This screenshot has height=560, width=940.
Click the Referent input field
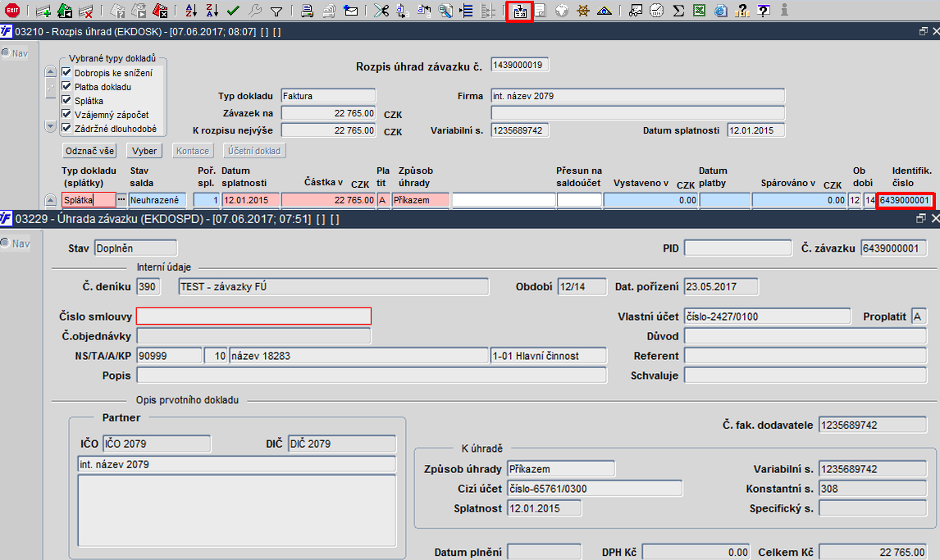point(805,356)
